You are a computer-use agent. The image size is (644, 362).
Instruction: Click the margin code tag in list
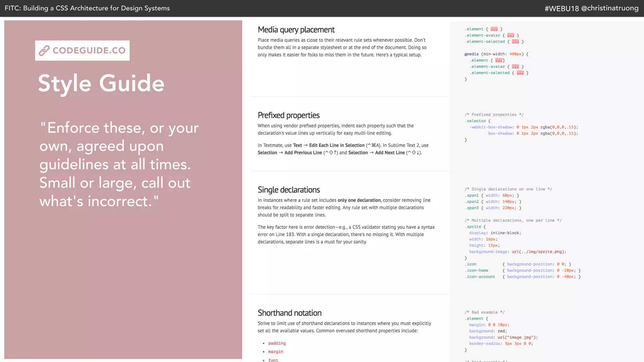[275, 352]
